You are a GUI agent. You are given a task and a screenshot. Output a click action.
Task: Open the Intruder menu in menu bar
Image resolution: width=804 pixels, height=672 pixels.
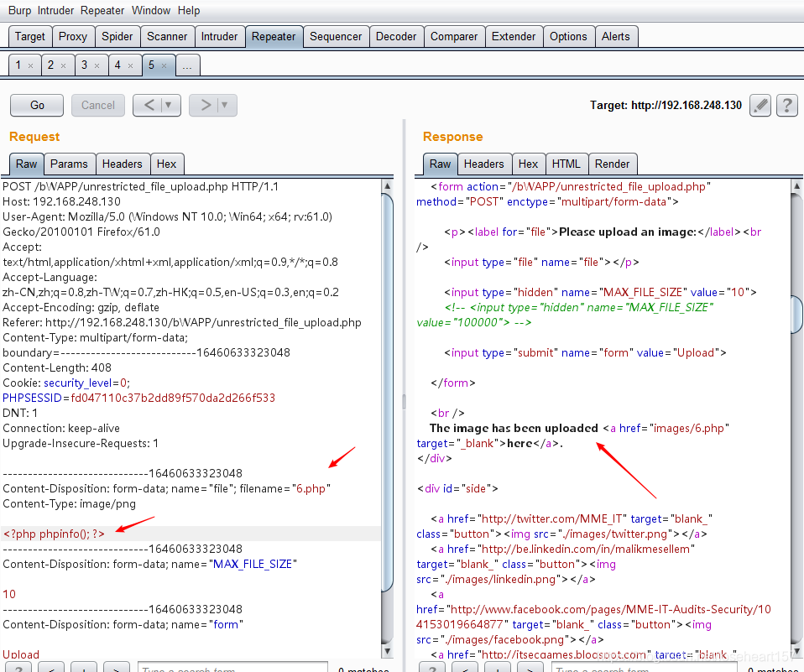55,10
